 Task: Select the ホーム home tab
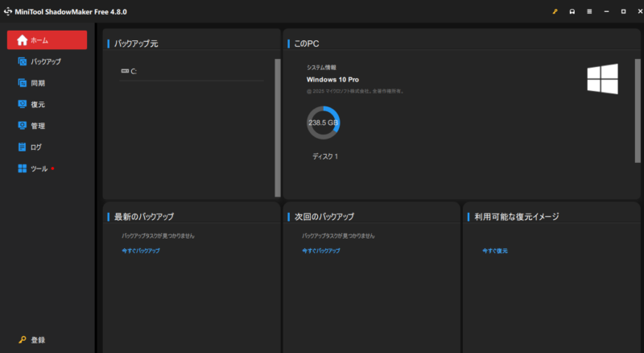47,40
